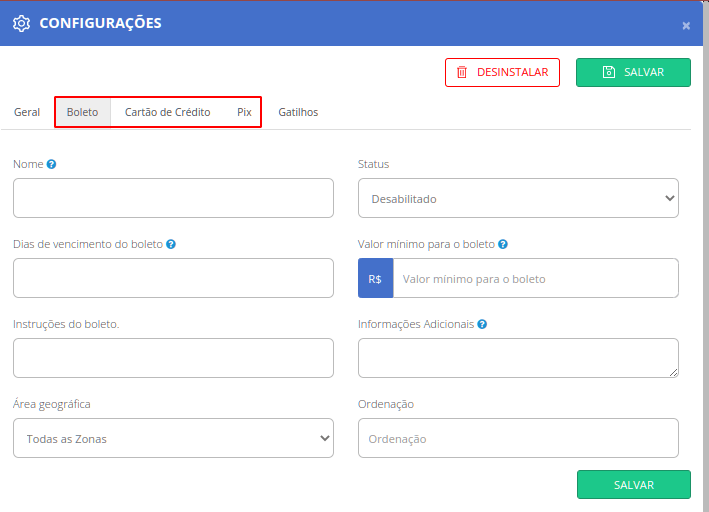Image resolution: width=709 pixels, height=512 pixels.
Task: Click the help icon next to Nome
Action: [52, 164]
